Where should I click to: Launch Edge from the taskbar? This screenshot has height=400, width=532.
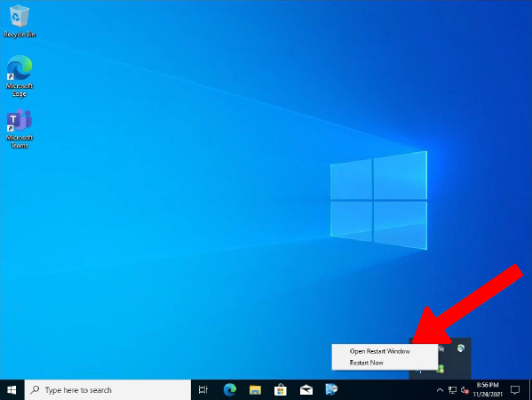[x=230, y=390]
